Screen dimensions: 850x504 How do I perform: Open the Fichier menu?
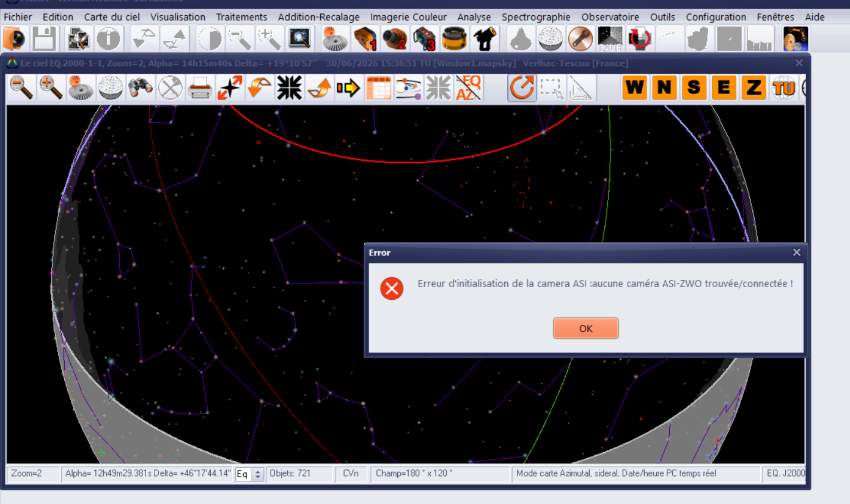[18, 17]
